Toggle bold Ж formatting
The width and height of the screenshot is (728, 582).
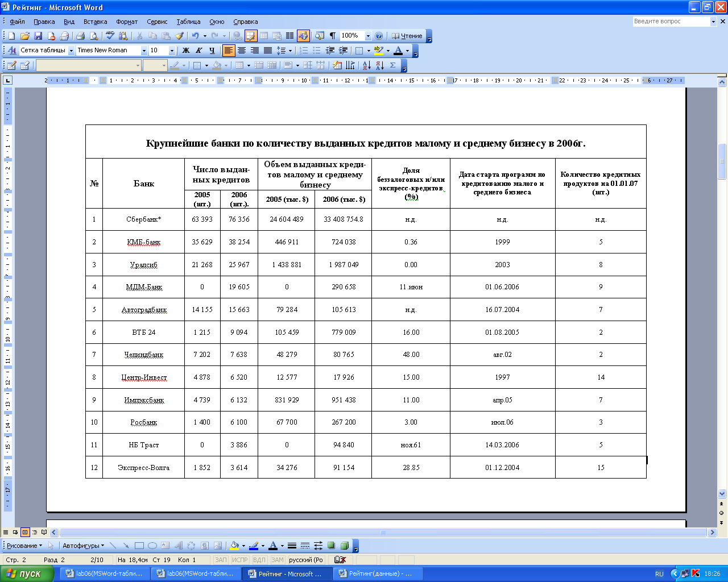185,51
